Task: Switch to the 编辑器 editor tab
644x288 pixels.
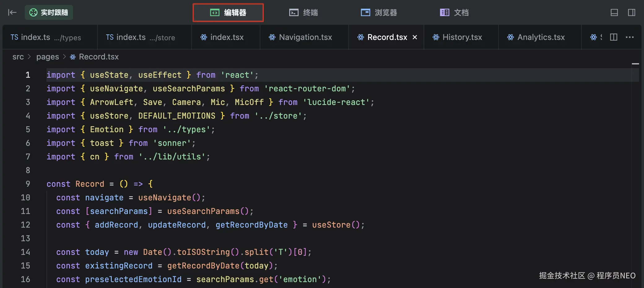Action: coord(228,13)
